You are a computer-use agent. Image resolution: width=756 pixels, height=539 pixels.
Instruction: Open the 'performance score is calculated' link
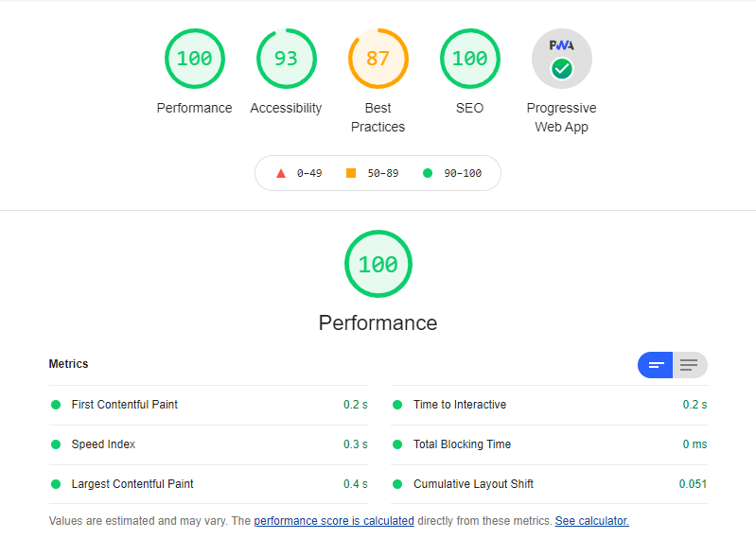(334, 521)
